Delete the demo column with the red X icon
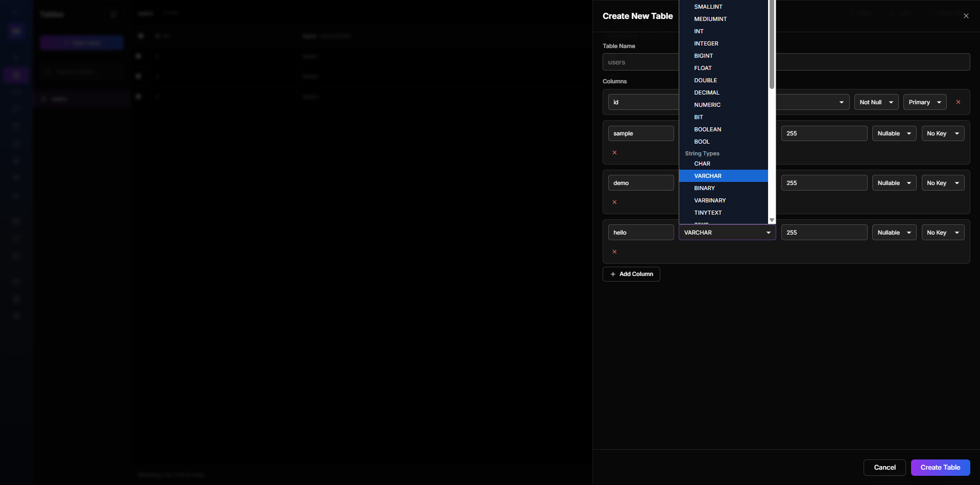 point(614,202)
